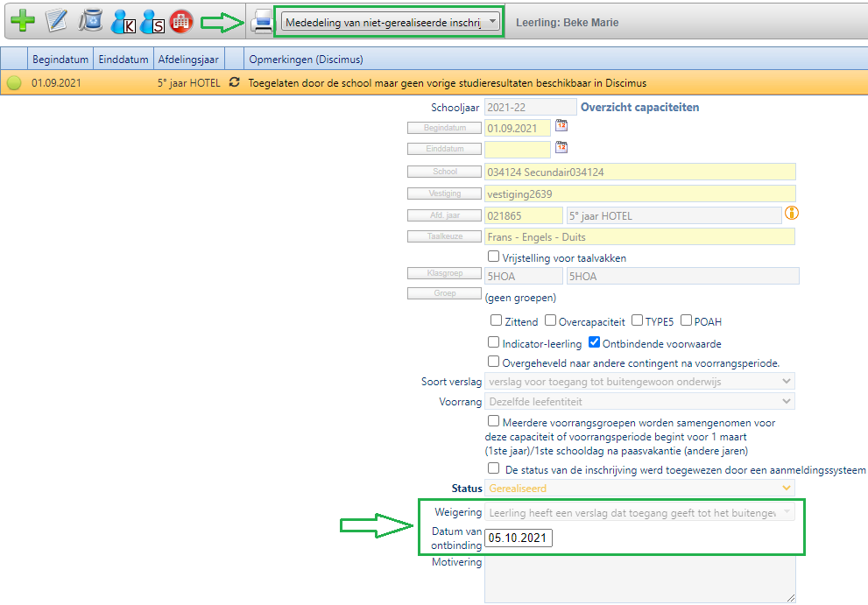The image size is (868, 605).
Task: Uncheck Ontbindende voorwaarde checkbox
Action: pyautogui.click(x=594, y=342)
